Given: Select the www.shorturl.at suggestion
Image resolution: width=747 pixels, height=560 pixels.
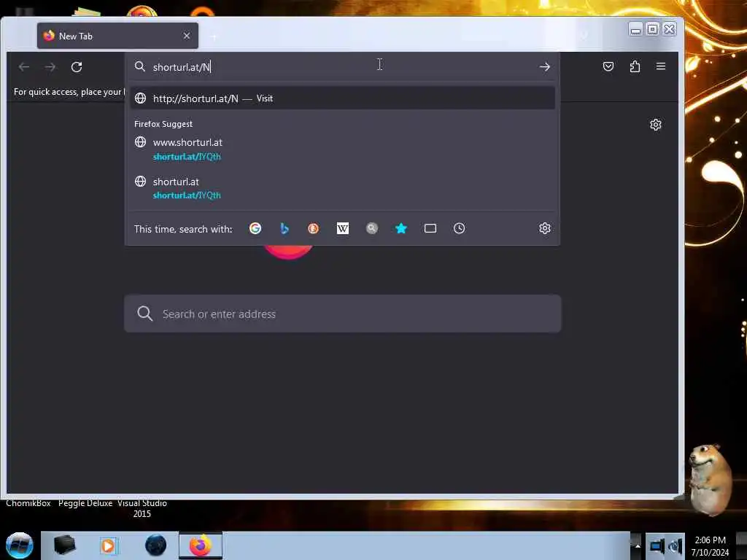Looking at the screenshot, I should tap(343, 149).
